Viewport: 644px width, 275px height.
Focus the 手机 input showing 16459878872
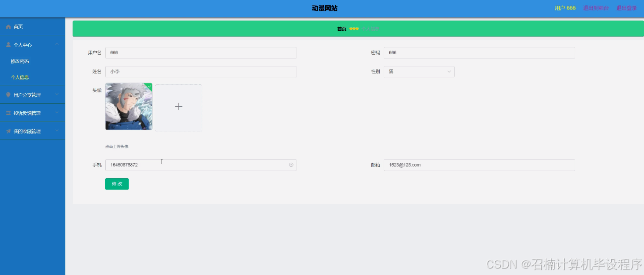(201, 165)
